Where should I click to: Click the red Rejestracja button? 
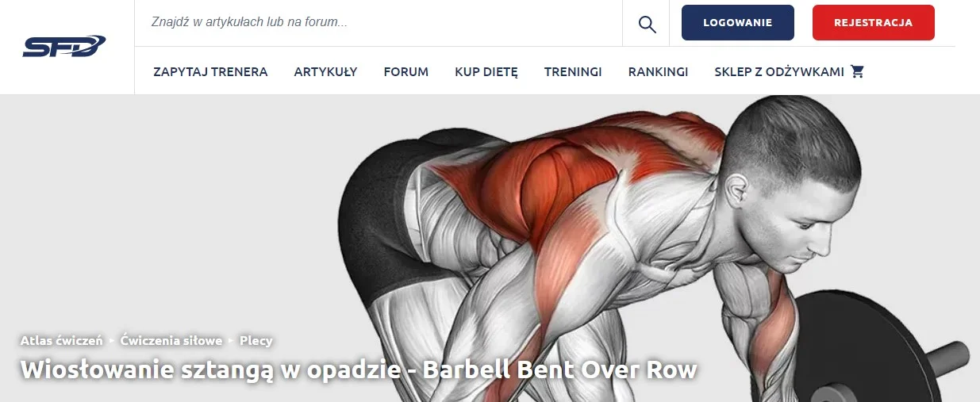(874, 22)
